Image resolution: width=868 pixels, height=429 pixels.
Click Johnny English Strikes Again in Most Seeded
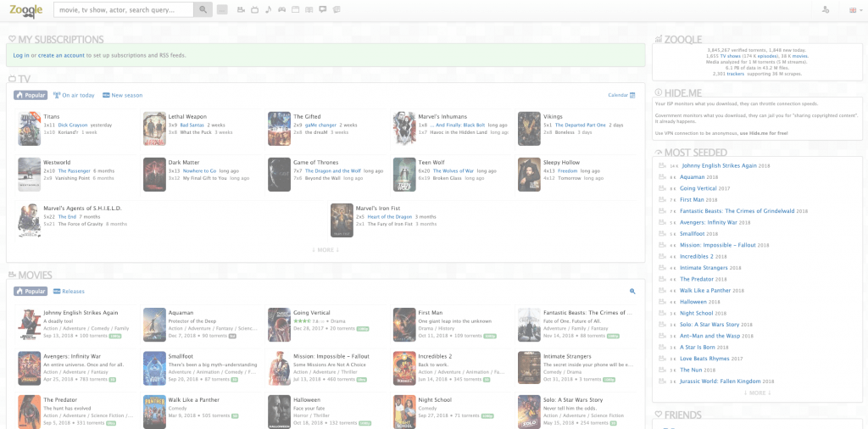pos(719,165)
